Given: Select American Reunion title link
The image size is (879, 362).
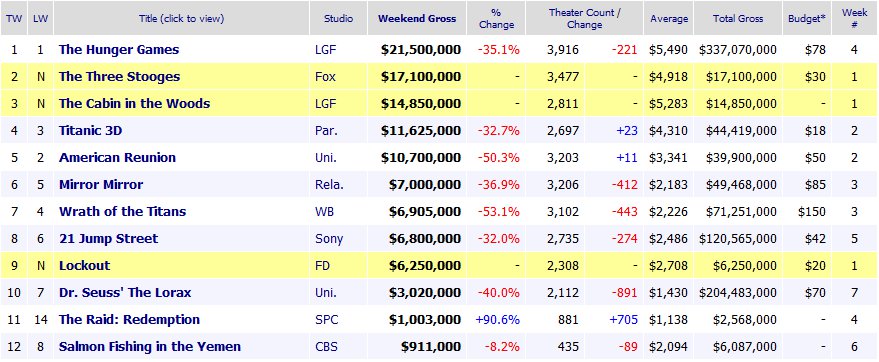Looking at the screenshot, I should click(x=117, y=158).
